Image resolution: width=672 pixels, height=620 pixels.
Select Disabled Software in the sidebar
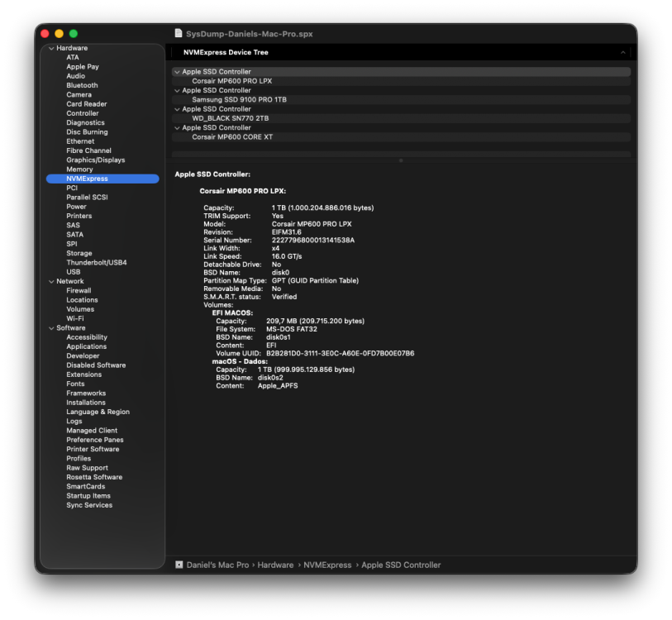click(96, 365)
